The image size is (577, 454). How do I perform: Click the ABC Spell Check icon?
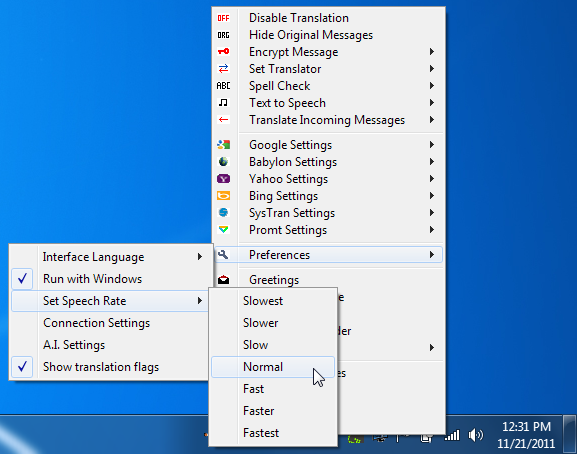(223, 86)
